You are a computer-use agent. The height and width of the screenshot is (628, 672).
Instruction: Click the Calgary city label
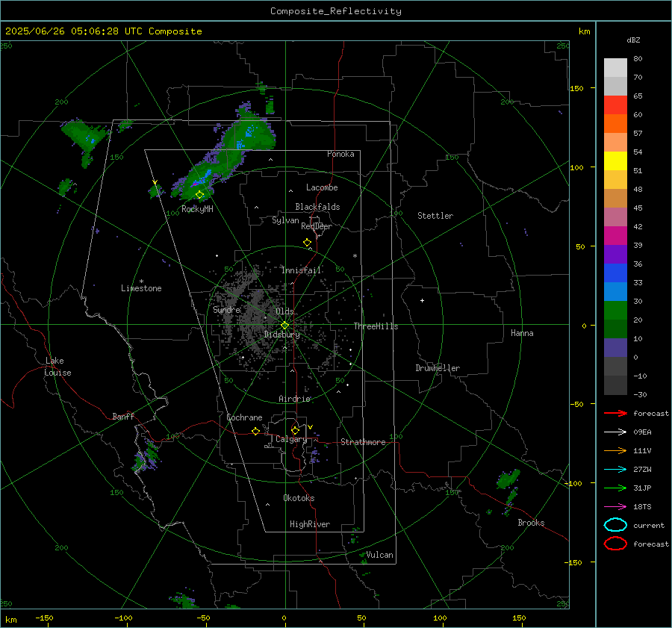pyautogui.click(x=291, y=439)
